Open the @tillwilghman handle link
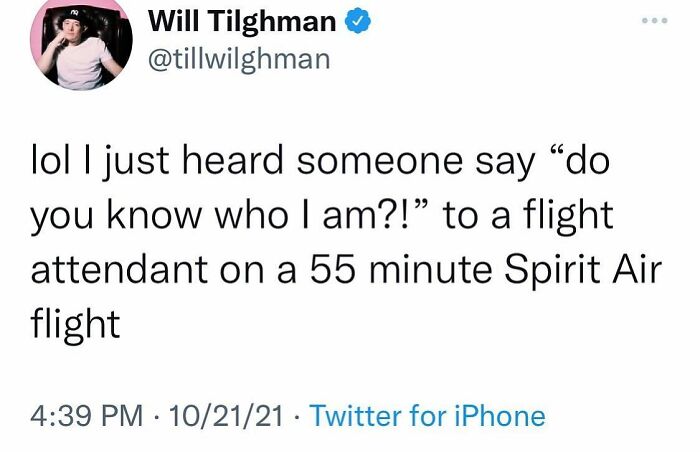Image resolution: width=700 pixels, height=452 pixels. (x=238, y=59)
